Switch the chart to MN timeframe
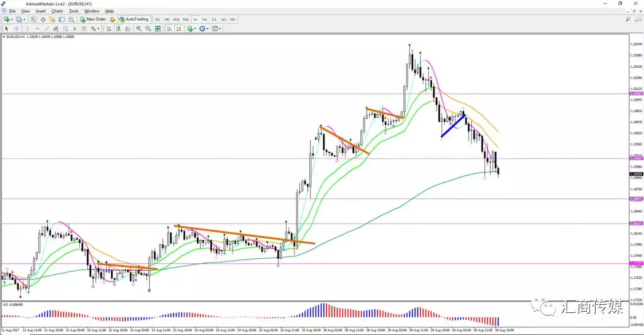 pyautogui.click(x=233, y=20)
